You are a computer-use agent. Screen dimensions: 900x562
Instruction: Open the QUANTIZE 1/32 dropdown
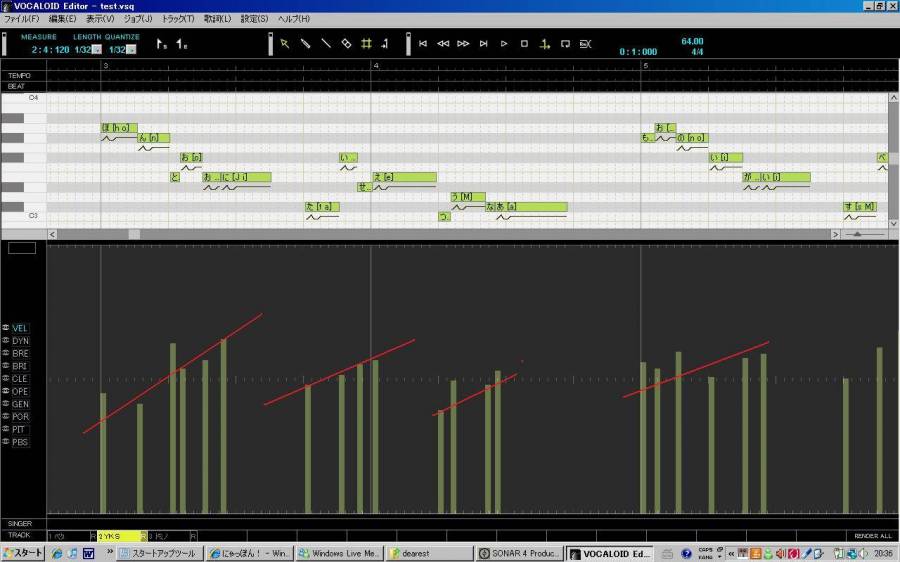coord(131,50)
